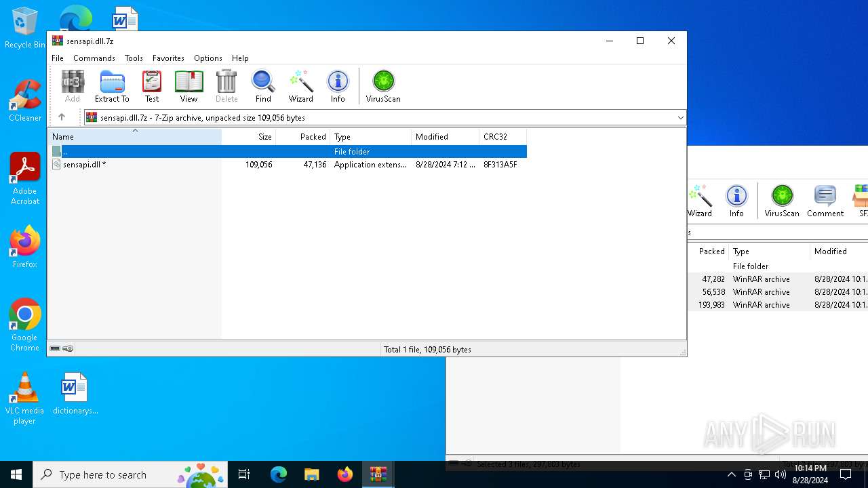Open the Find tool
The width and height of the screenshot is (868, 488).
(263, 86)
